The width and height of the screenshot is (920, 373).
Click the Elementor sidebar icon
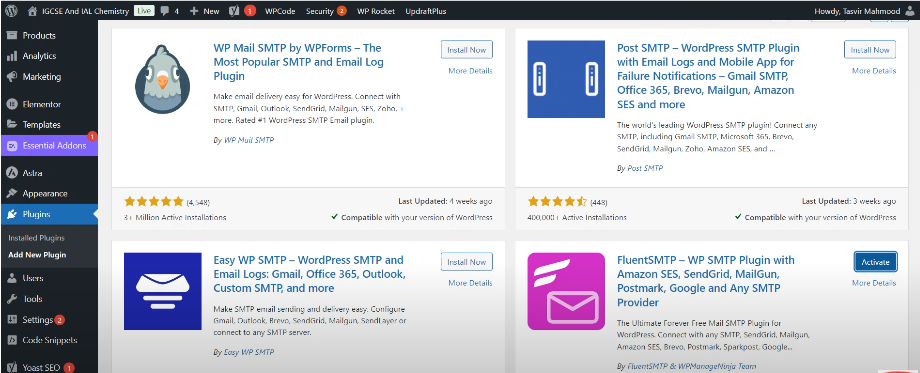click(11, 104)
